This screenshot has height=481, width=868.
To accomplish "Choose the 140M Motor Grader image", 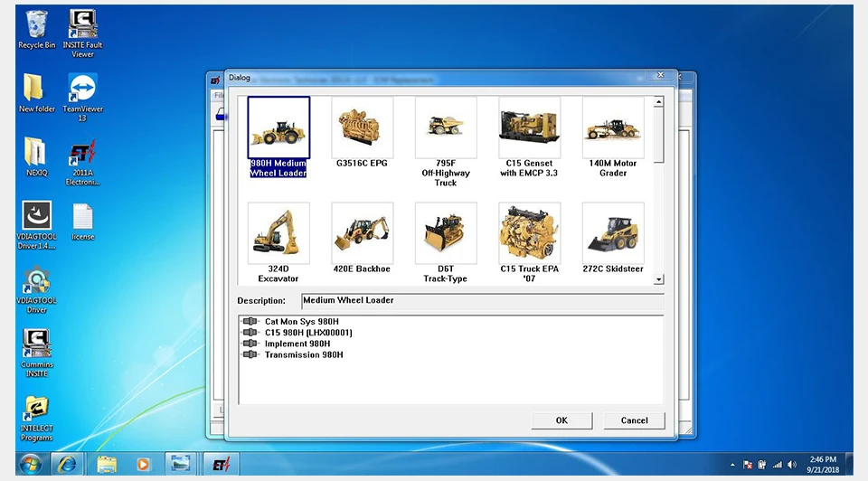I will click(613, 127).
